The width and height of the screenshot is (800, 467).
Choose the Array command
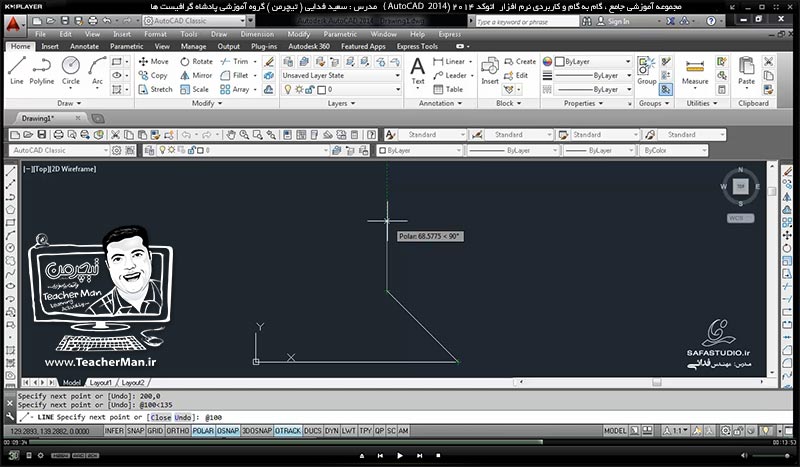(x=235, y=89)
